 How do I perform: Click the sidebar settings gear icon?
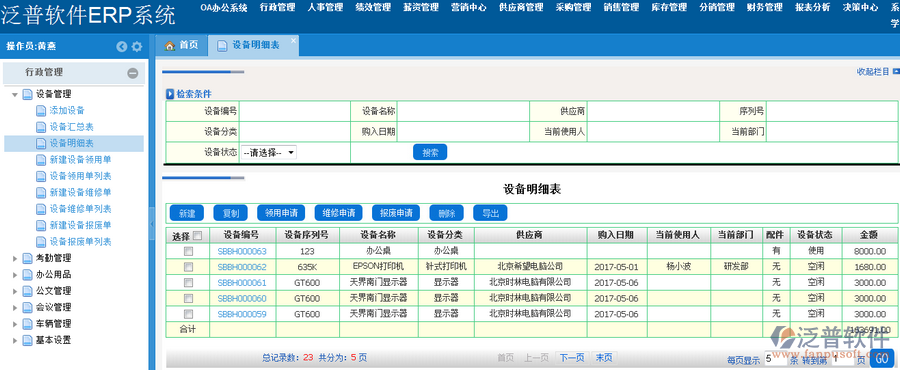tap(137, 47)
